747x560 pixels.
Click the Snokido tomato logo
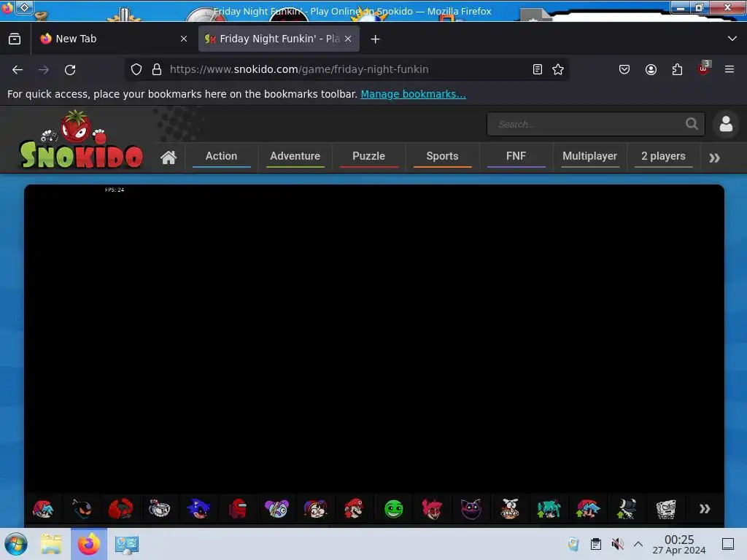click(x=81, y=139)
